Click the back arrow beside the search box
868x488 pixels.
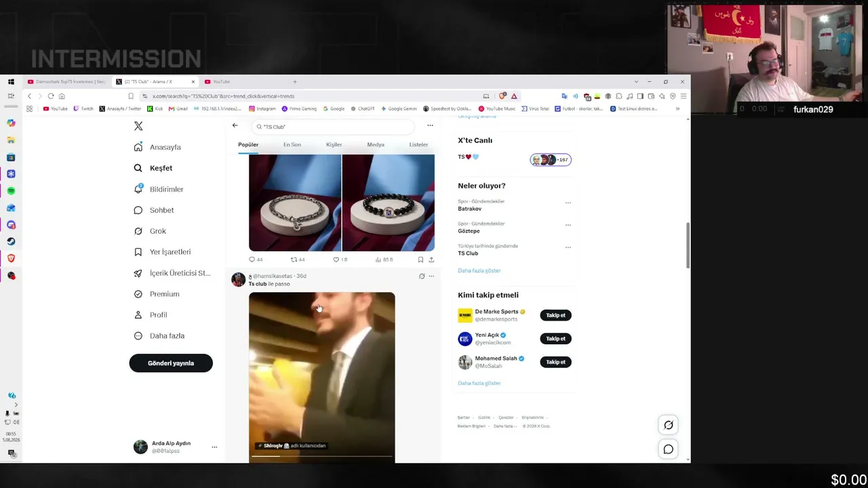coord(235,125)
